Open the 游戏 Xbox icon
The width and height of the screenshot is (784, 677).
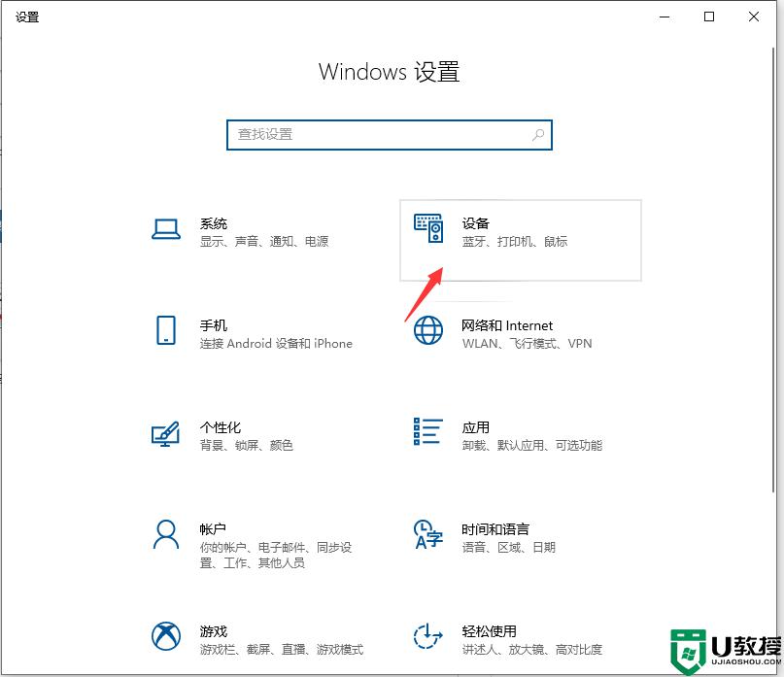coord(166,636)
